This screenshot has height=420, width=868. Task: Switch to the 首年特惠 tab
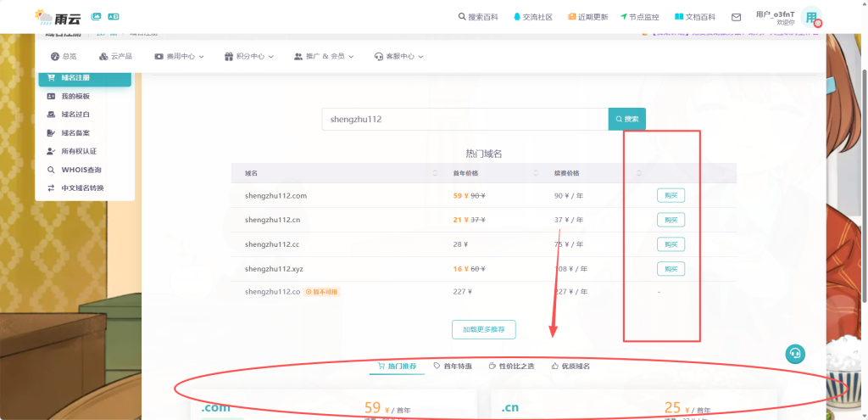(x=454, y=367)
